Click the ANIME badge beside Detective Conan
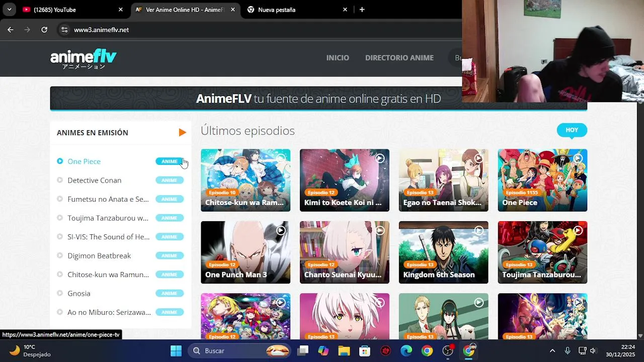This screenshot has width=644, height=362. pyautogui.click(x=170, y=180)
